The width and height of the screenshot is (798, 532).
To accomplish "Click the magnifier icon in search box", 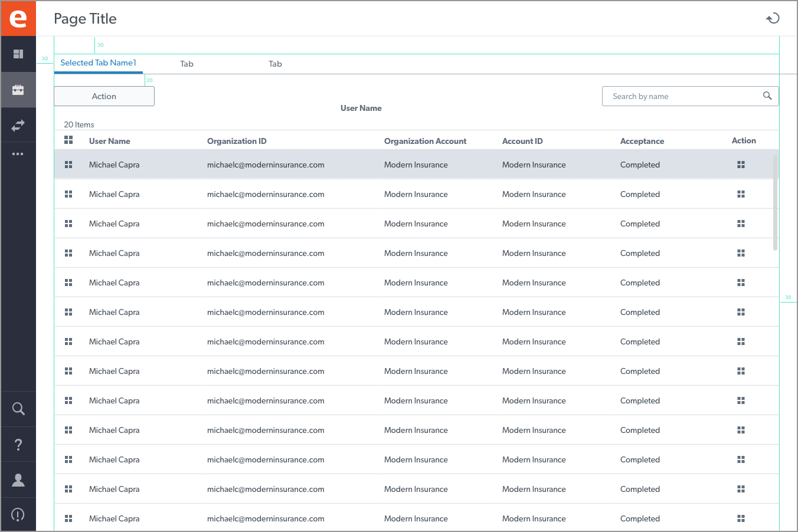I will [767, 96].
